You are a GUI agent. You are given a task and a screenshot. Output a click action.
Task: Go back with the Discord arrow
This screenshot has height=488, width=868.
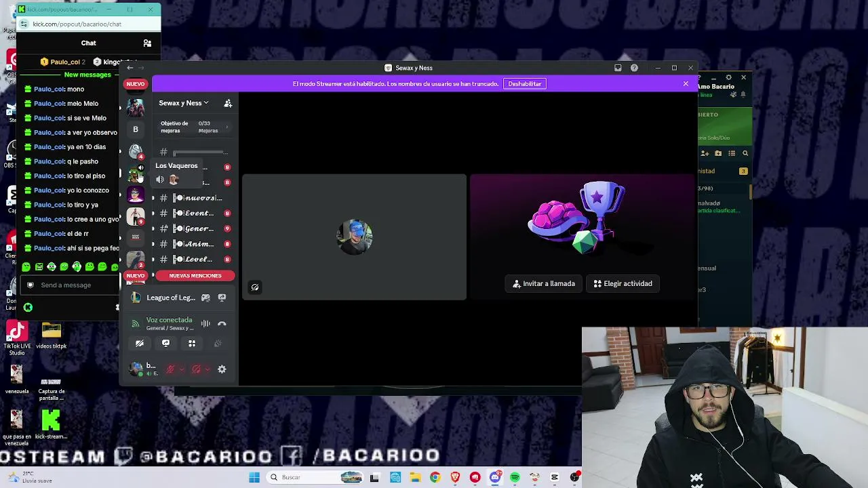tap(130, 68)
